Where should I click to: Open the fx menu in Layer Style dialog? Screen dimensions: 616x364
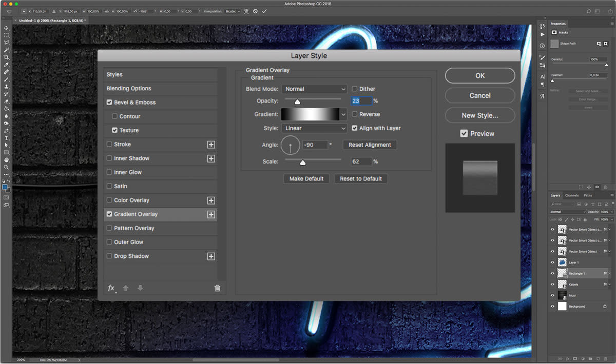coord(111,288)
